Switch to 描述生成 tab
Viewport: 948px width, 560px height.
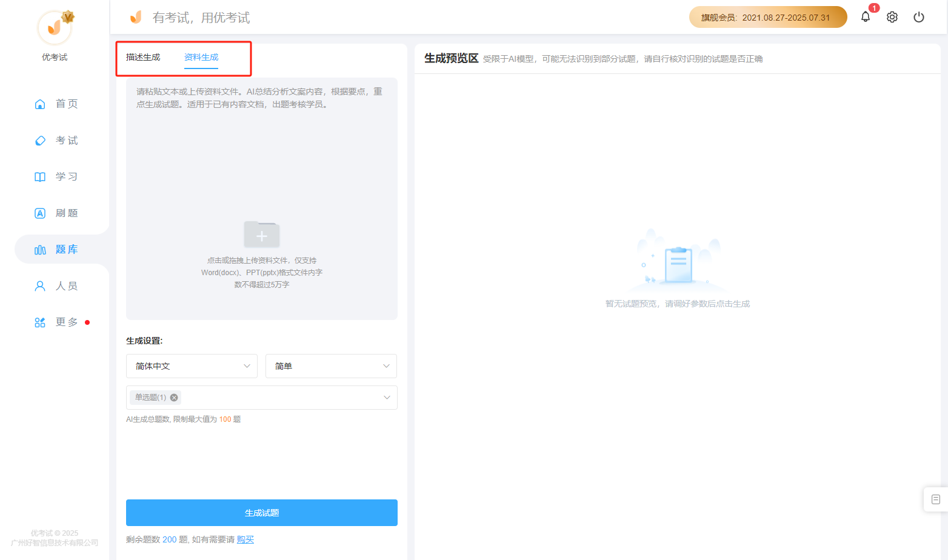point(143,57)
